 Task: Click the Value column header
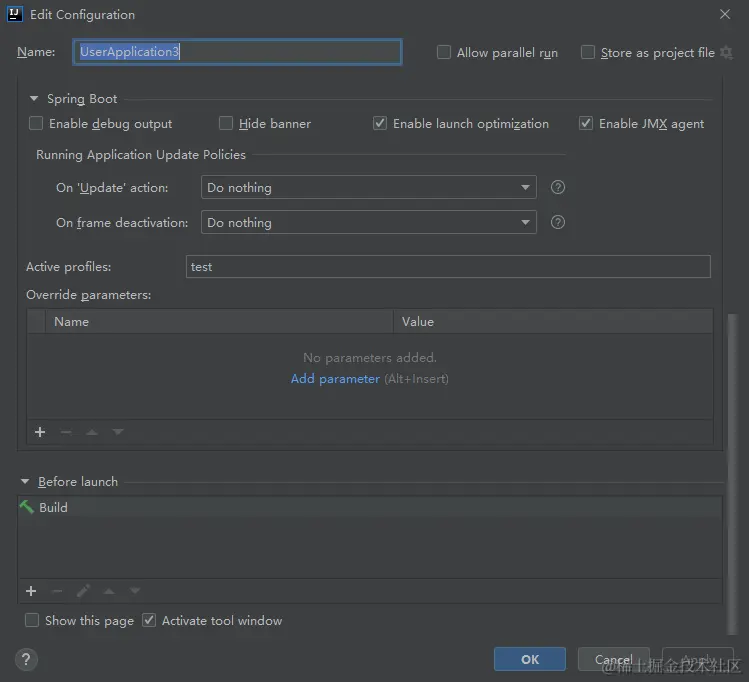click(553, 321)
